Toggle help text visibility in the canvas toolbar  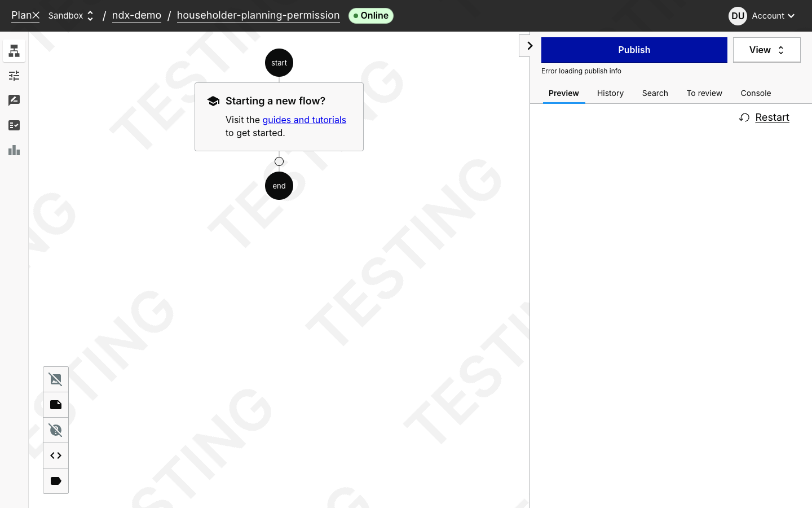tap(55, 430)
